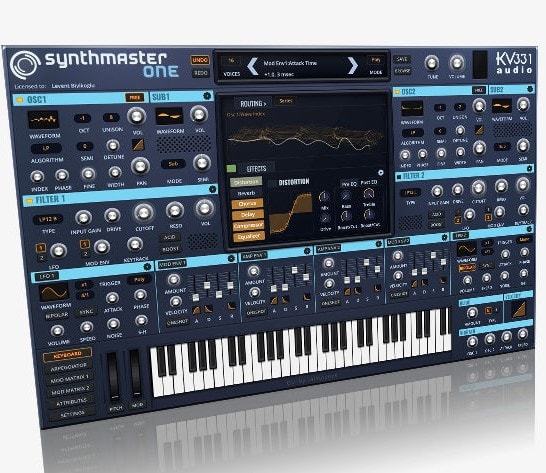Open the Voices count dropdown

[231, 61]
